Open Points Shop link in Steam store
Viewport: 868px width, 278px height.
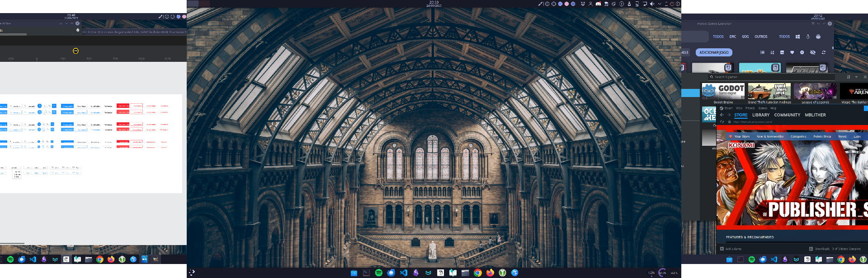click(822, 136)
